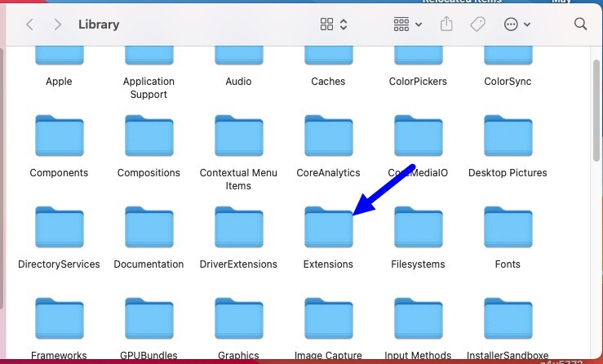The image size is (603, 364).
Task: Select the CoreAnalytics folder icon
Action: click(328, 135)
